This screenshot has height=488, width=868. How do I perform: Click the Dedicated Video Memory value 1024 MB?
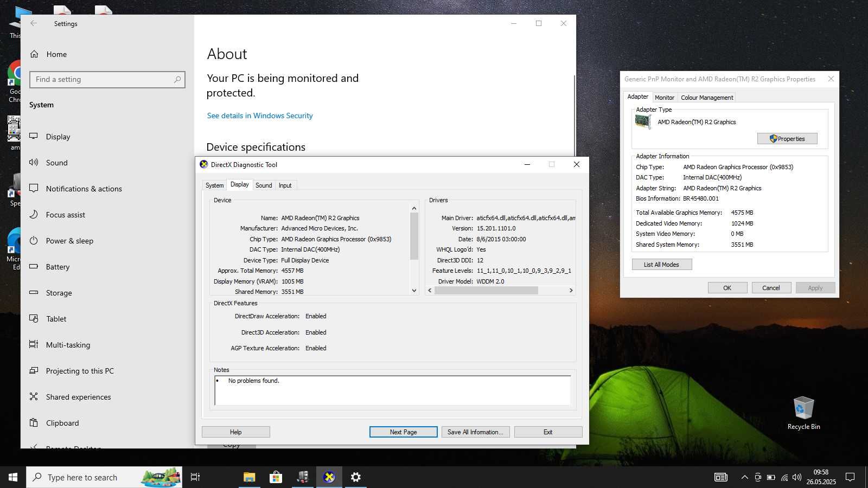point(742,223)
